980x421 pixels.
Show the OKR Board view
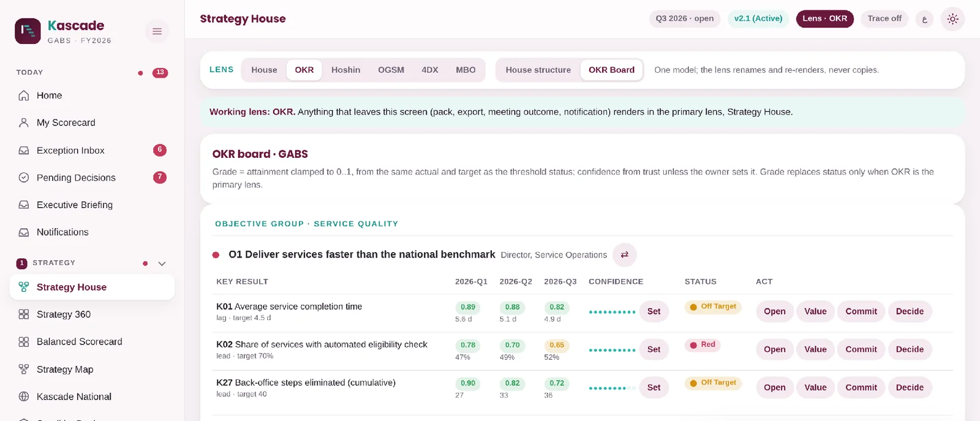[612, 70]
